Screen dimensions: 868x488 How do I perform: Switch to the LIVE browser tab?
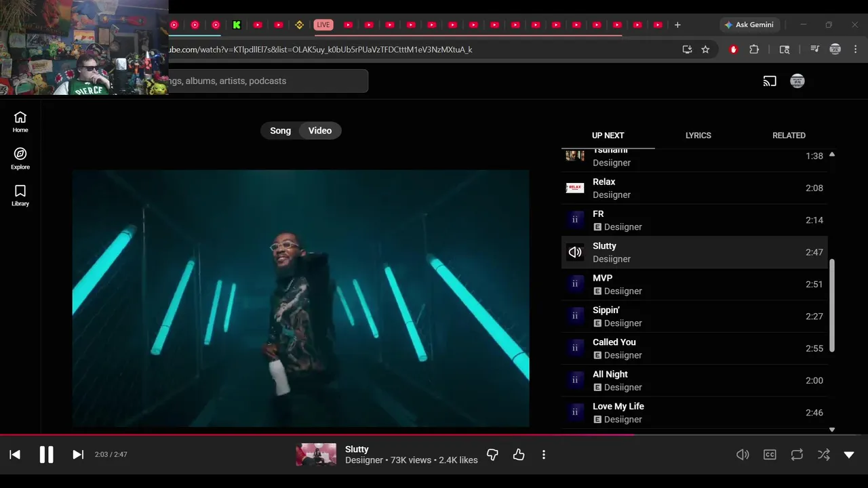pyautogui.click(x=323, y=25)
